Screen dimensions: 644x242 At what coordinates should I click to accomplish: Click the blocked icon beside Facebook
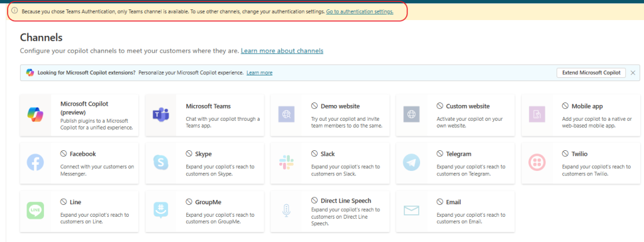(x=64, y=154)
